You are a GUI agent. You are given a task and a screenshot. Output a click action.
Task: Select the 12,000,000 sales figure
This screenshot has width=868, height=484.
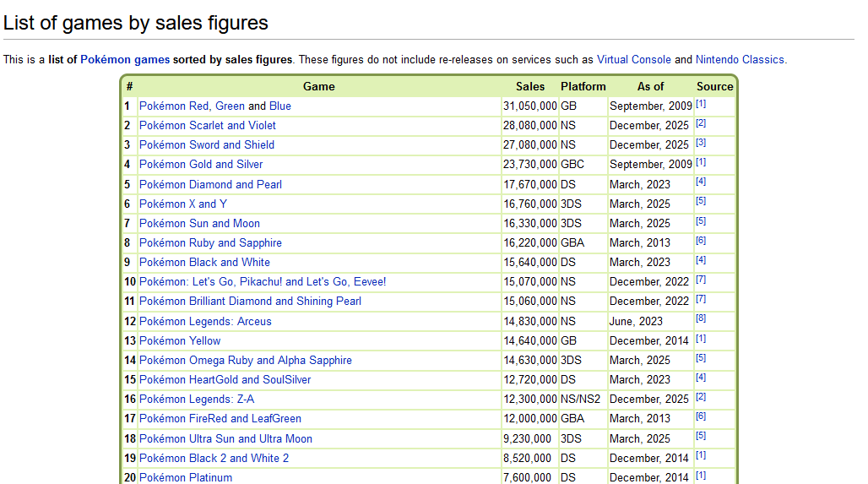coord(529,419)
